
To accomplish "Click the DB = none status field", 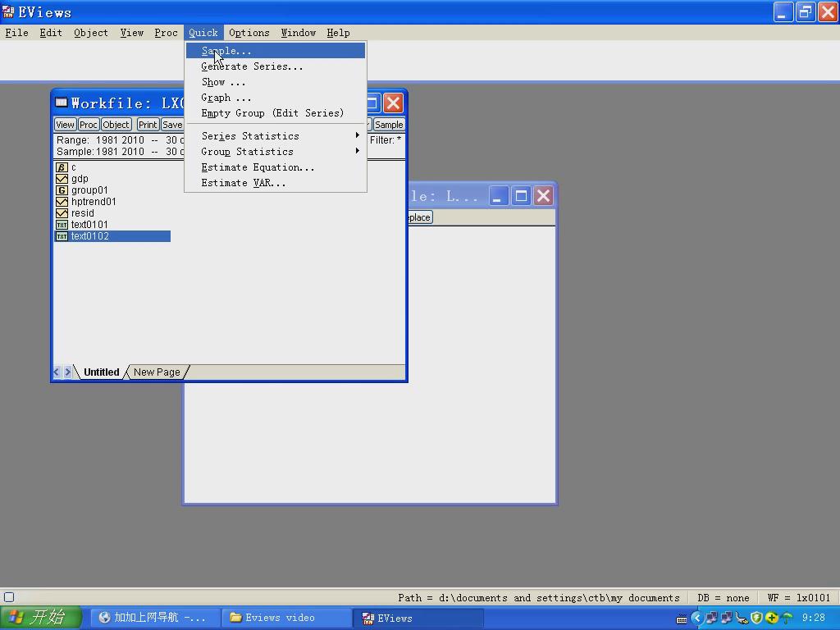I will click(724, 598).
